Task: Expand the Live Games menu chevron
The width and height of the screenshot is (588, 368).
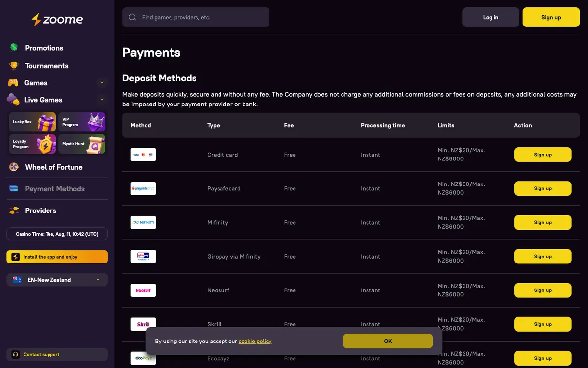Action: coord(102,99)
